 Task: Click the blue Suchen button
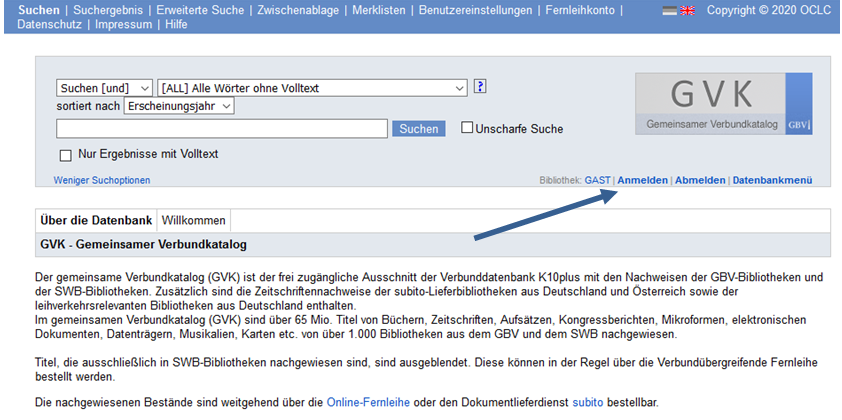pos(418,129)
